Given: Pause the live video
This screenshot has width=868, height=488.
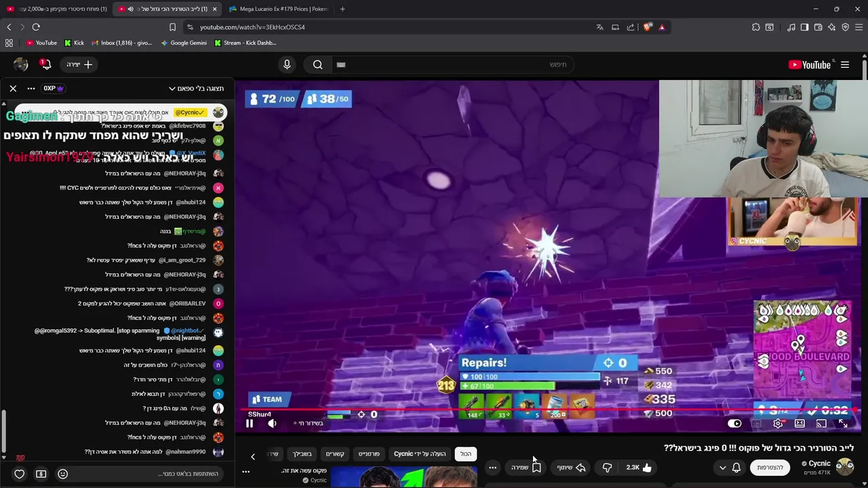Looking at the screenshot, I should (249, 424).
